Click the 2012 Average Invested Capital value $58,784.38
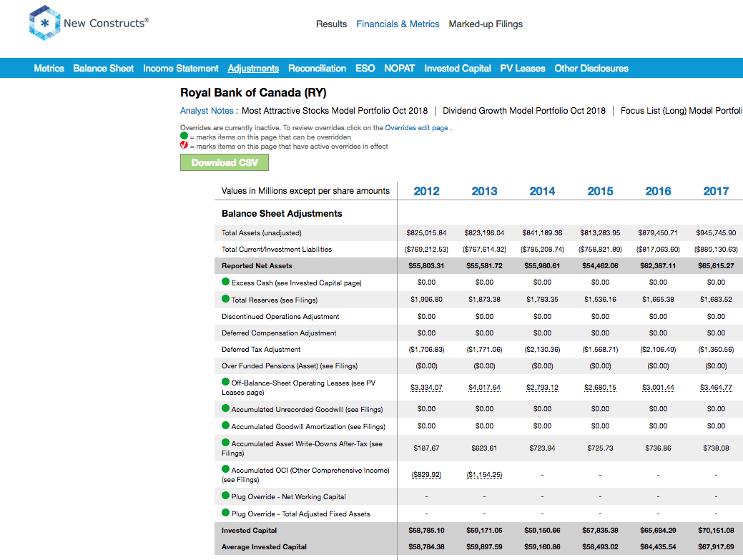The width and height of the screenshot is (743, 560). [426, 546]
